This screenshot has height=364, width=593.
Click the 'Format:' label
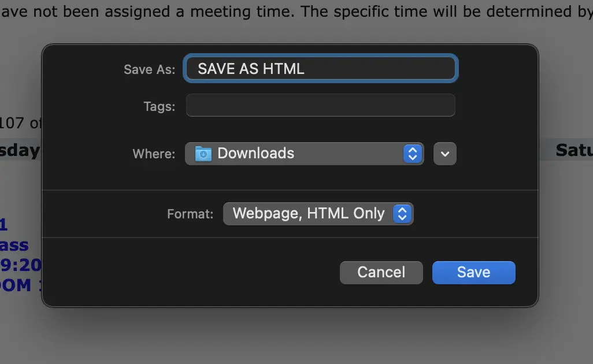coord(190,214)
